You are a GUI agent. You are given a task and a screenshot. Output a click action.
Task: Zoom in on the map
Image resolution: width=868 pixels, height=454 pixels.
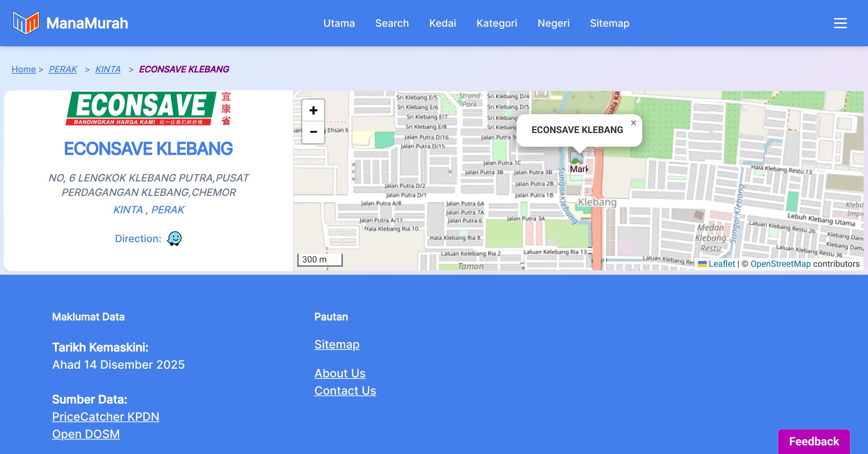(x=313, y=110)
